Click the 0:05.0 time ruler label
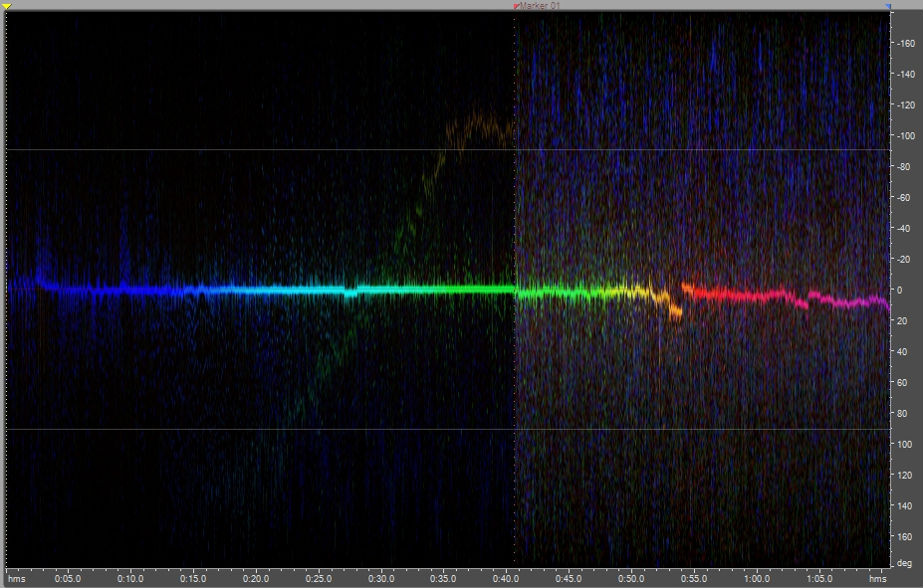 [68, 579]
